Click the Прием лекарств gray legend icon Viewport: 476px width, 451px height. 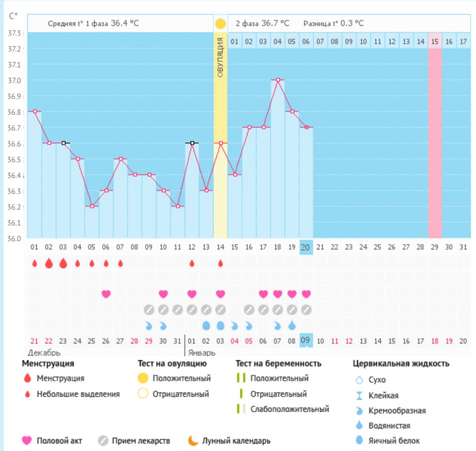[103, 441]
